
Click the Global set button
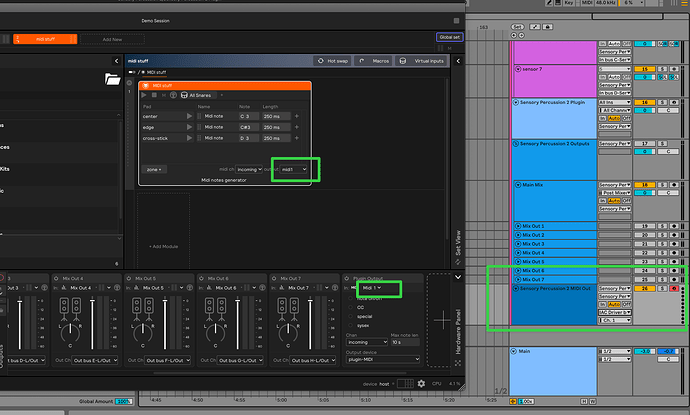tap(449, 37)
